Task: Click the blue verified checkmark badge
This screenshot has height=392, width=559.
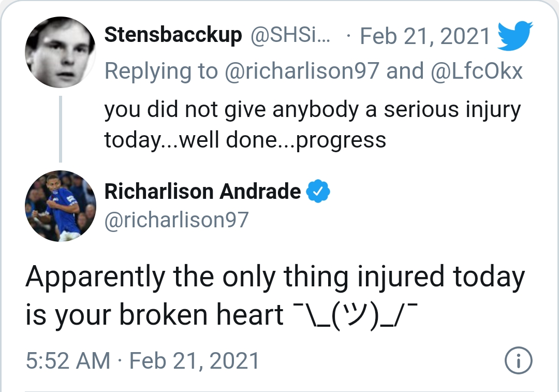Action: 318,192
